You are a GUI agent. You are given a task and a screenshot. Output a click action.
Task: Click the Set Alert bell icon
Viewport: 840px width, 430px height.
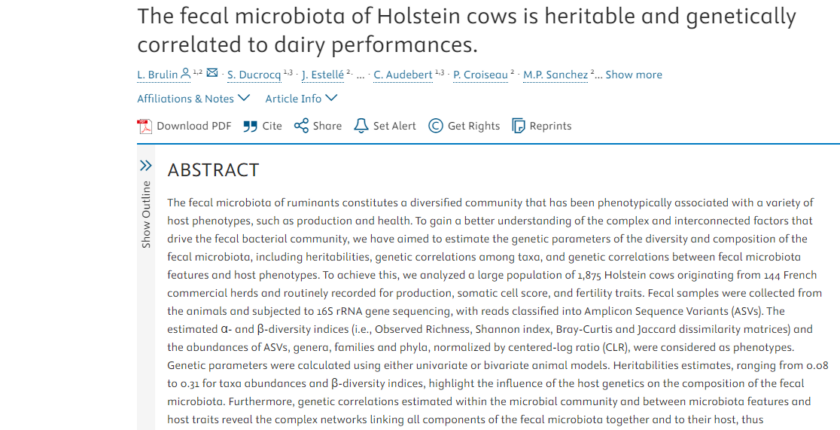[x=362, y=126]
